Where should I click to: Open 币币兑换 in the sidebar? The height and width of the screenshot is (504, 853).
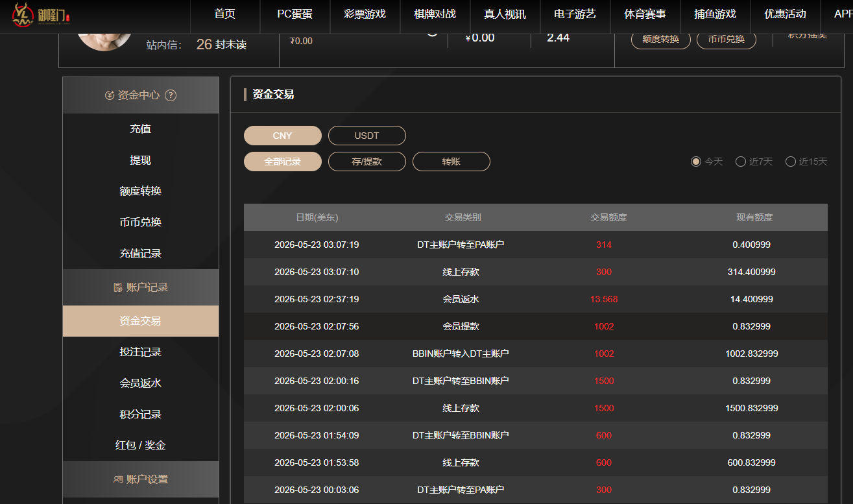pyautogui.click(x=141, y=222)
